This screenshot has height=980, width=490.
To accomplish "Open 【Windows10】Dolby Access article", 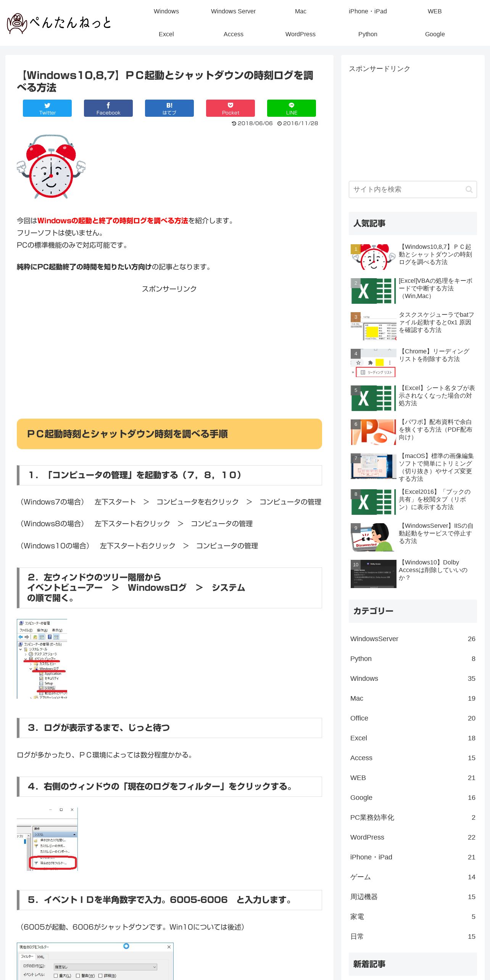I will [413, 573].
